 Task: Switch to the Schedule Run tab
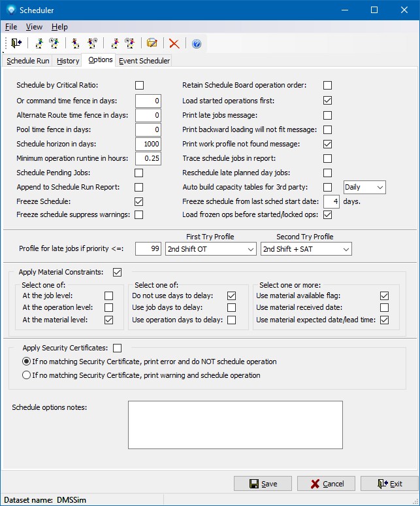pos(27,61)
